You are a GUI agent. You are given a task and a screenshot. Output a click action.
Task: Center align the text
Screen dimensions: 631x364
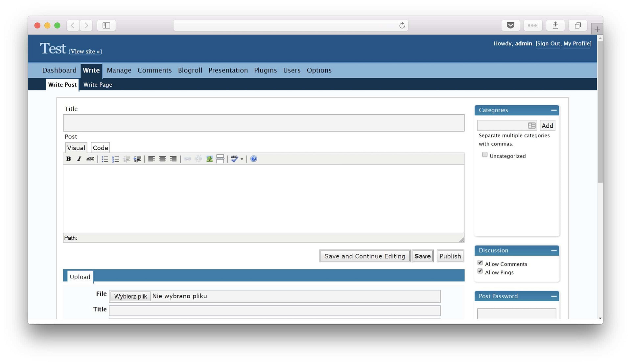pyautogui.click(x=162, y=159)
